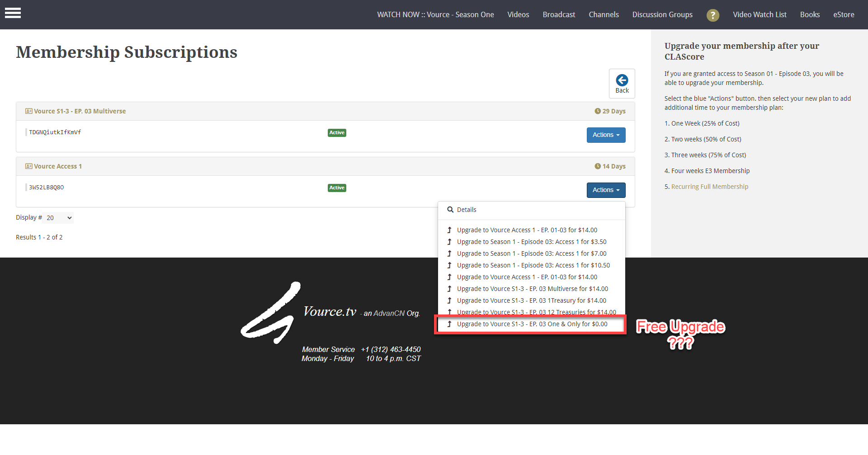This screenshot has height=455, width=868.
Task: Navigate to Channels
Action: (x=604, y=14)
